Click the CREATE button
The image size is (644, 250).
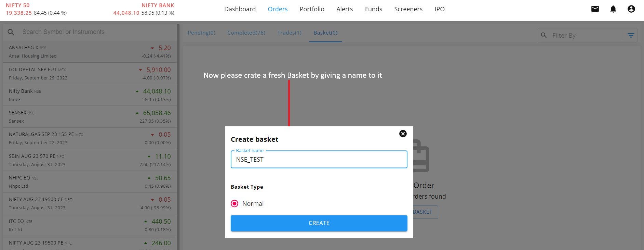319,223
